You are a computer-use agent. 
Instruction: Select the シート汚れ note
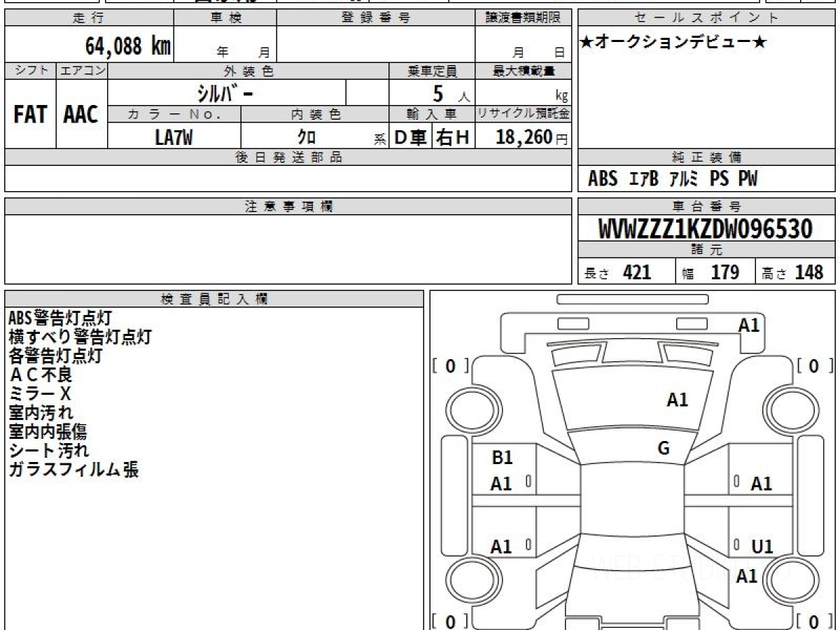(49, 450)
